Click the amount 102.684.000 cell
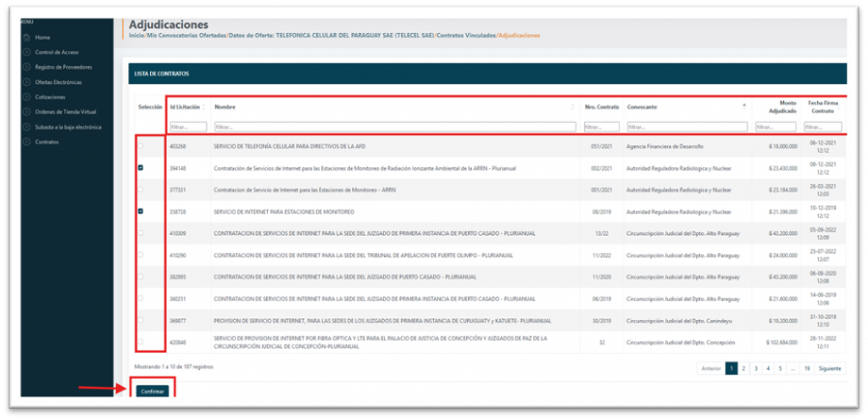868x420 pixels. 782,343
